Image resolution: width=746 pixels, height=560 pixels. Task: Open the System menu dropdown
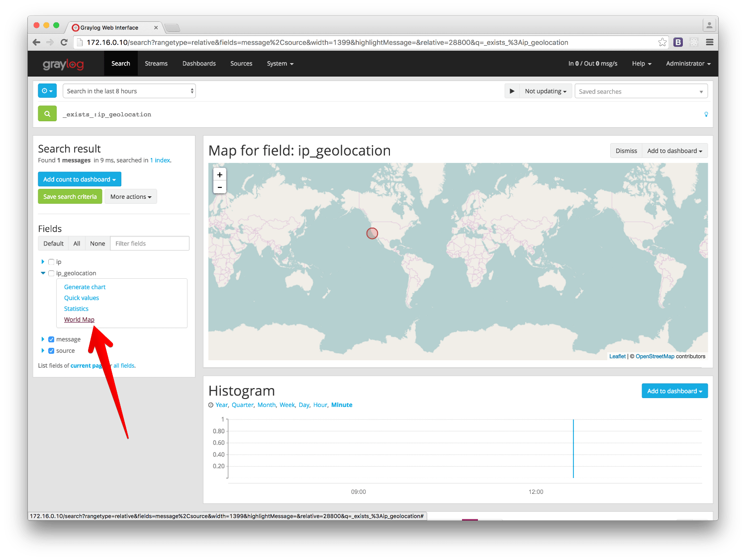280,64
